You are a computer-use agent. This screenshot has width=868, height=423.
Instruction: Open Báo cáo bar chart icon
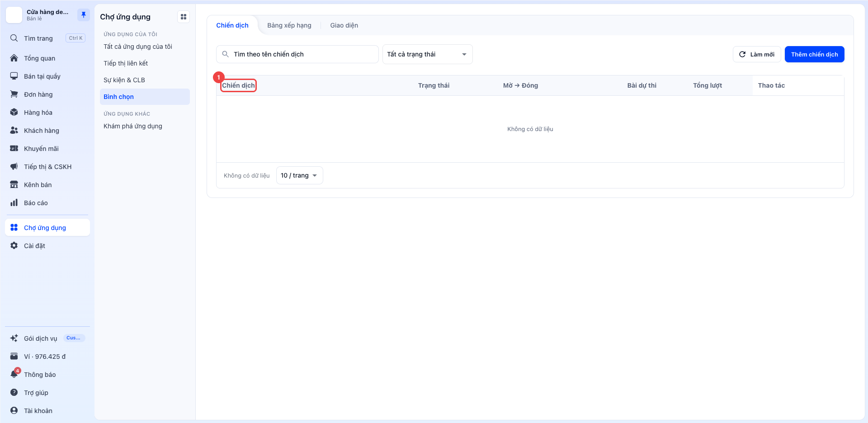pos(14,202)
